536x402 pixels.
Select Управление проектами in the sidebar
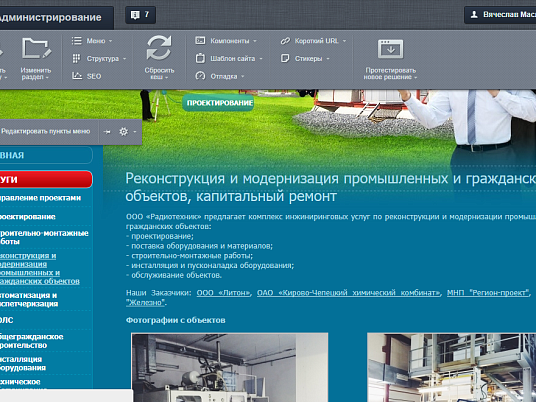pyautogui.click(x=40, y=198)
